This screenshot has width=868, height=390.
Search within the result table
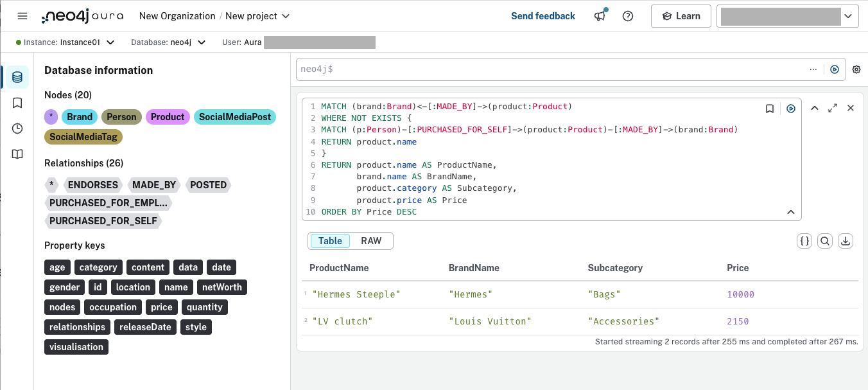click(825, 241)
